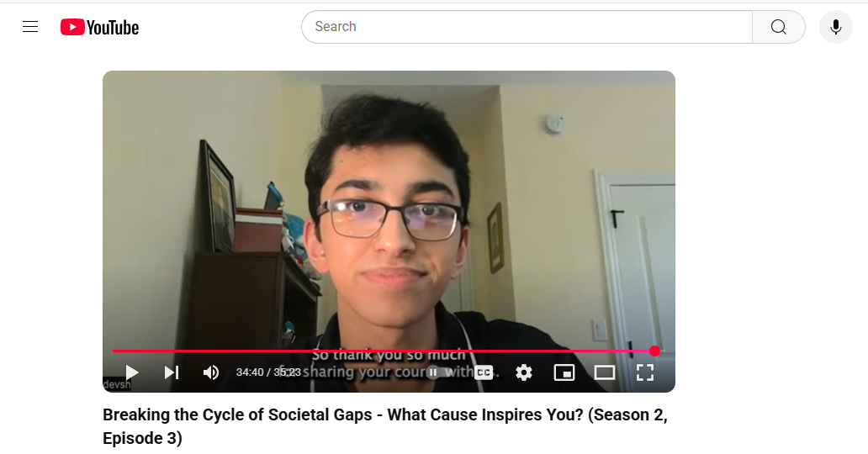This screenshot has width=868, height=454.
Task: Mute the video volume
Action: (x=211, y=372)
